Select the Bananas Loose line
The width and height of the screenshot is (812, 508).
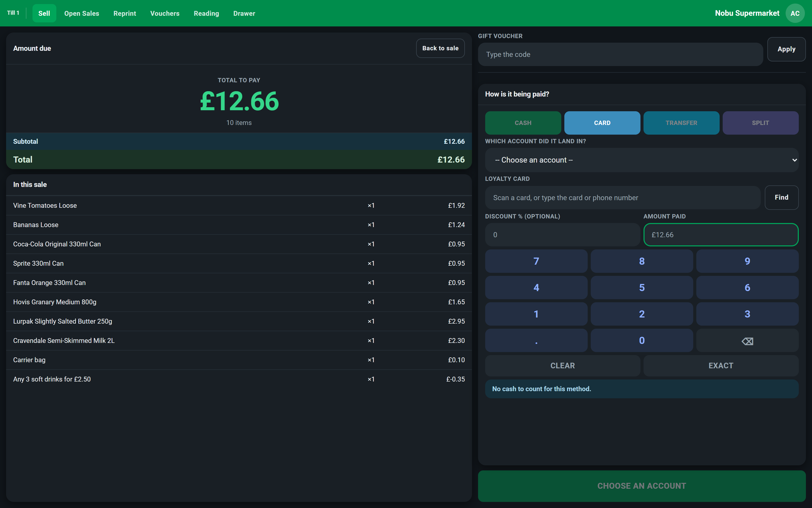[239, 225]
